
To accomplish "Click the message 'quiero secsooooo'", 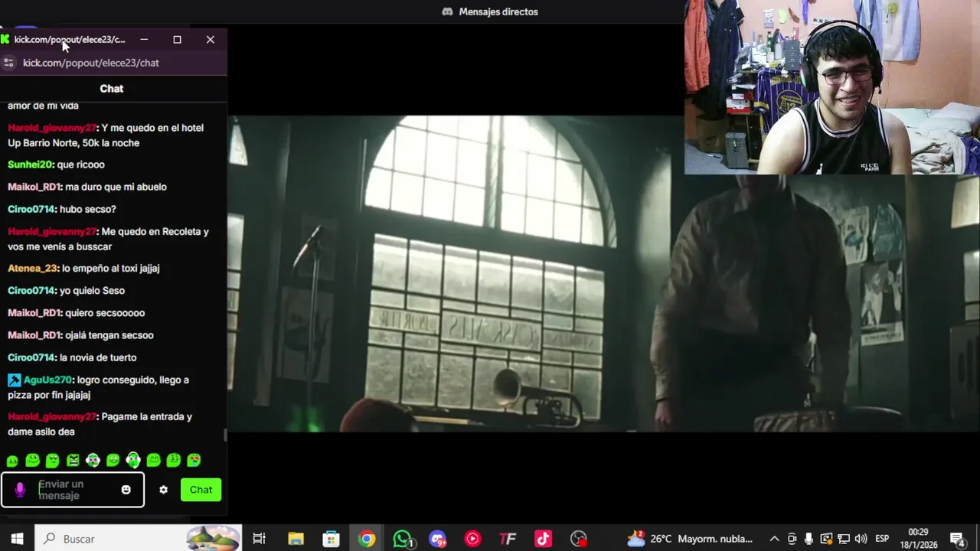I will point(105,313).
